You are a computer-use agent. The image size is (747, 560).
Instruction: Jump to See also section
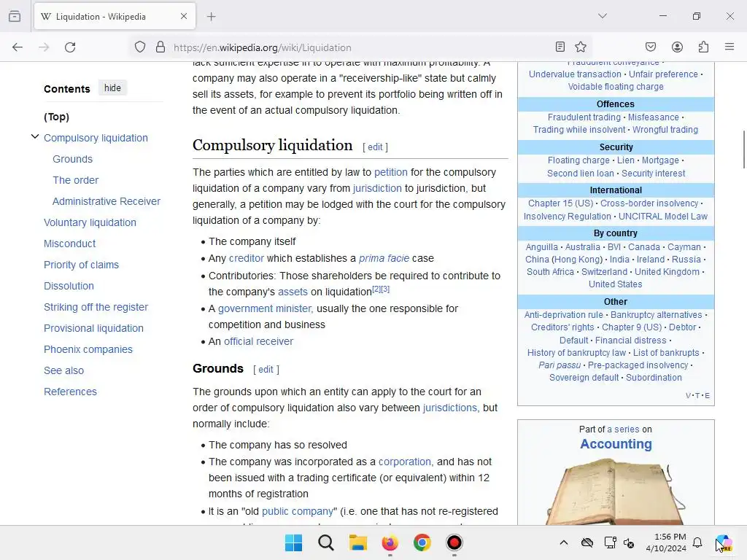point(64,370)
